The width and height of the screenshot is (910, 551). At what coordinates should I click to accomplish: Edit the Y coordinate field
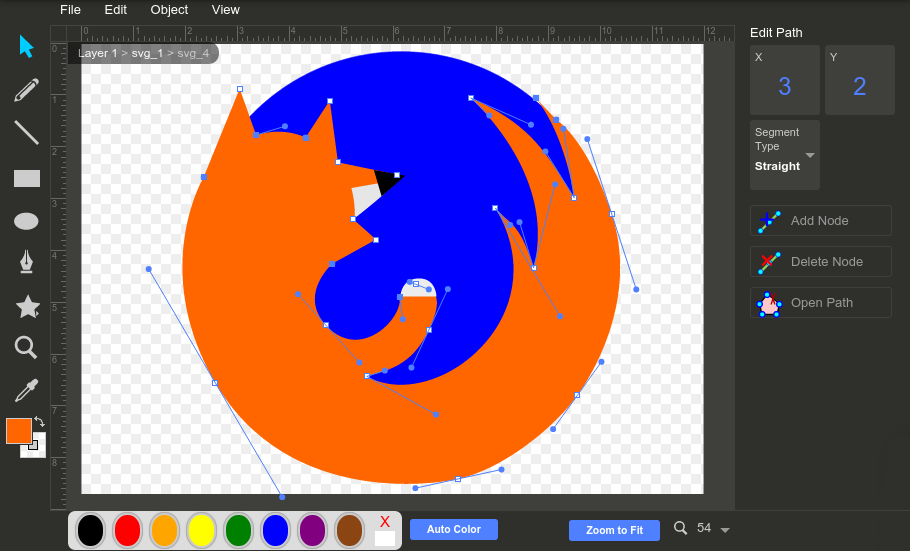[860, 80]
